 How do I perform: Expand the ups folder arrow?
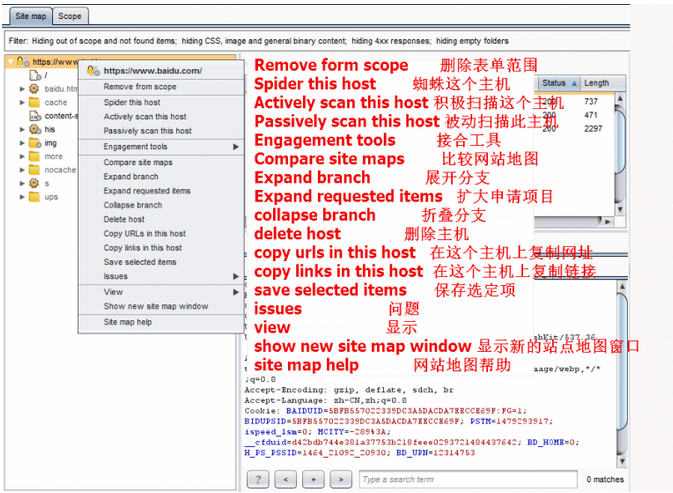click(22, 197)
